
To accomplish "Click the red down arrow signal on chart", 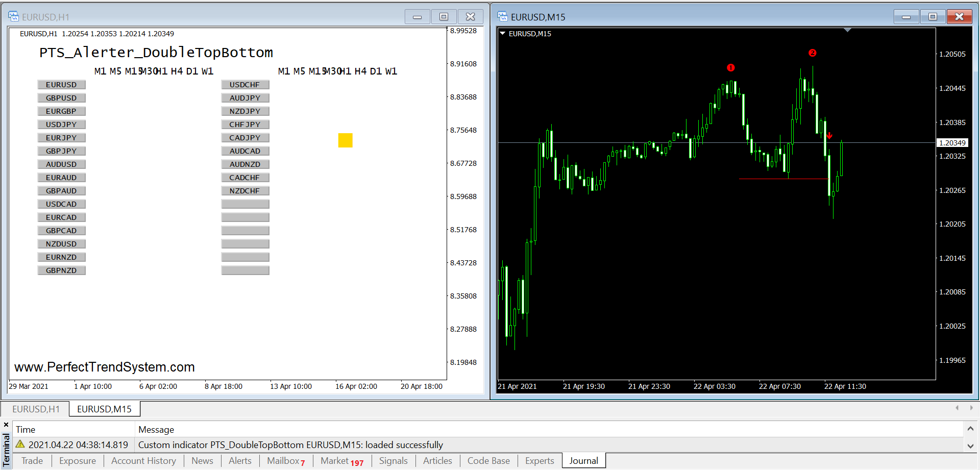I will pyautogui.click(x=829, y=136).
